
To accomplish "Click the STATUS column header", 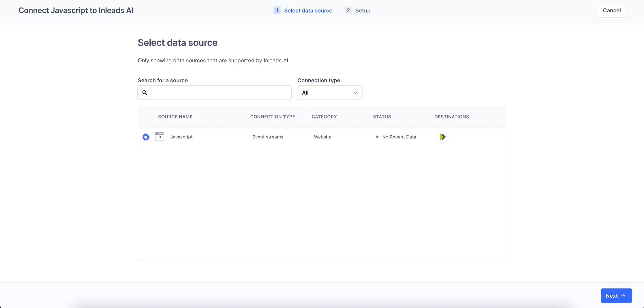I will pos(382,117).
